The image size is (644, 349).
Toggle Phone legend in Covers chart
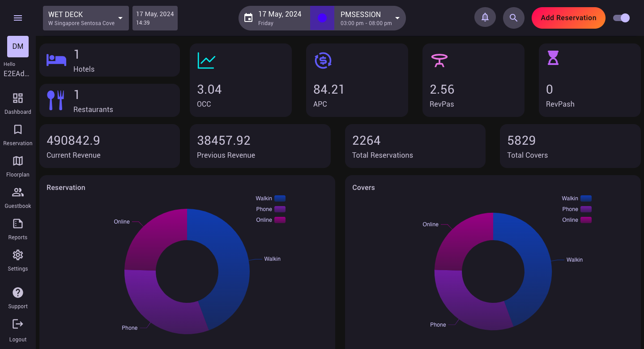(x=585, y=209)
